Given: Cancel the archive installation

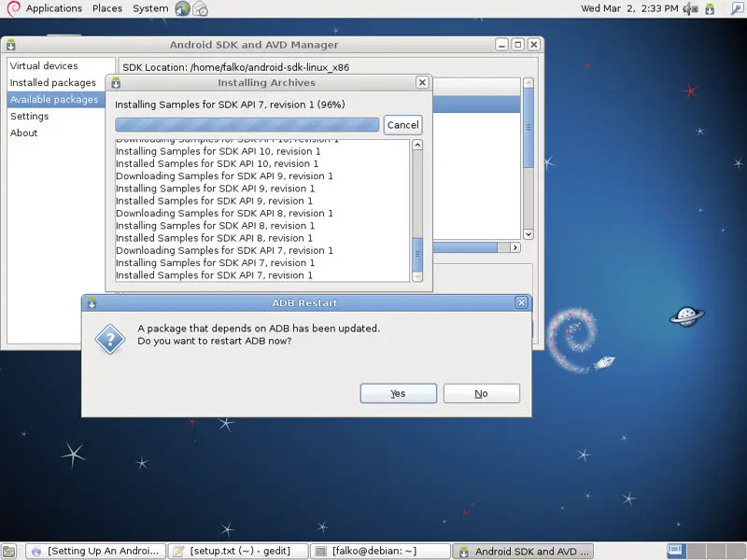Looking at the screenshot, I should click(402, 125).
